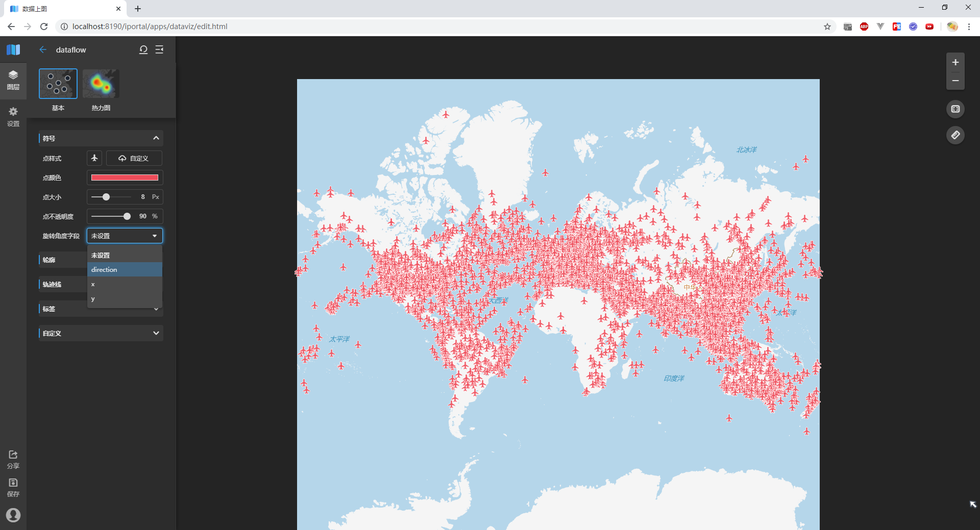Open the 点颜色 color swatch
The image size is (980, 530).
tap(124, 177)
